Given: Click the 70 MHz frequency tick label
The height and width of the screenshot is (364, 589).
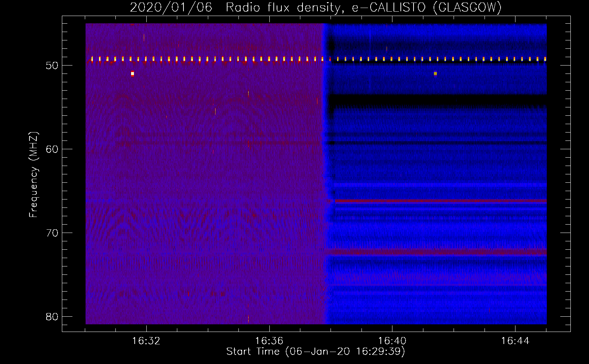Looking at the screenshot, I should (52, 233).
